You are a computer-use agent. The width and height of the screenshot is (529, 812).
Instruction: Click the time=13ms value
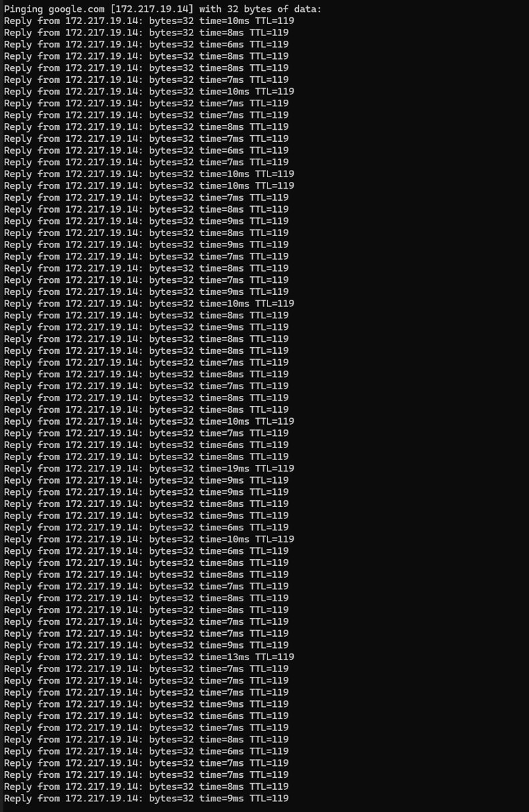(x=224, y=657)
